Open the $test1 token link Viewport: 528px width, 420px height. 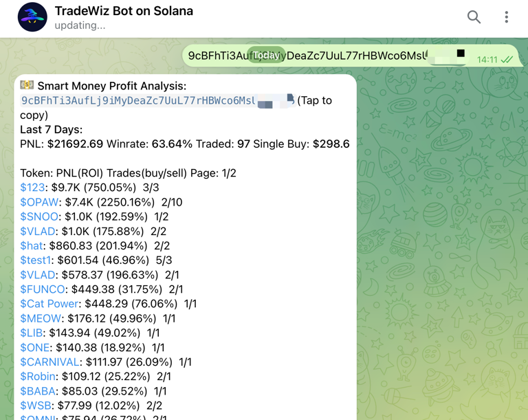click(x=36, y=261)
